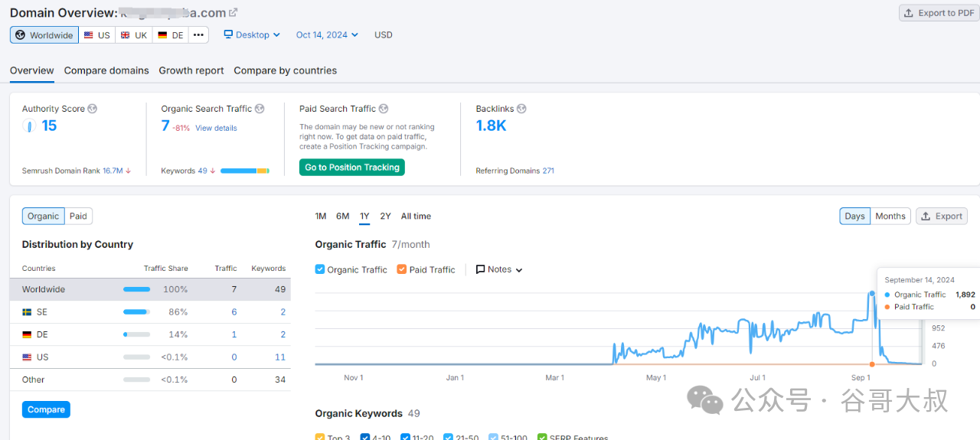The height and width of the screenshot is (440, 980).
Task: Set chart range to 1M
Action: click(x=321, y=216)
